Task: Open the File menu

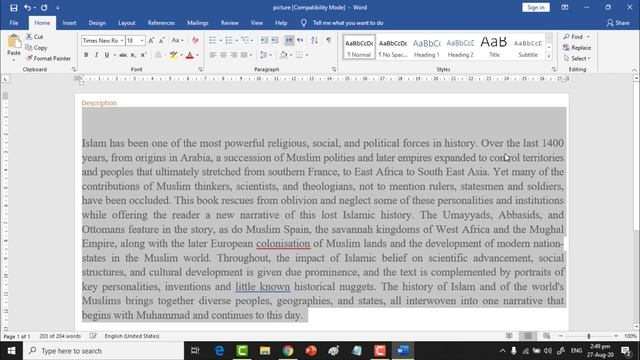Action: (14, 23)
